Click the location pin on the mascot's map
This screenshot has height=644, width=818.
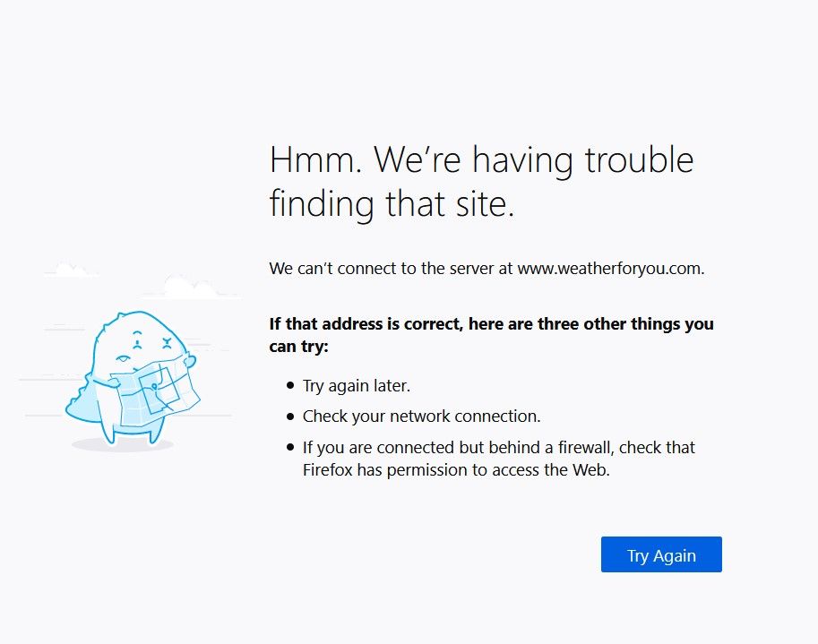pyautogui.click(x=155, y=386)
